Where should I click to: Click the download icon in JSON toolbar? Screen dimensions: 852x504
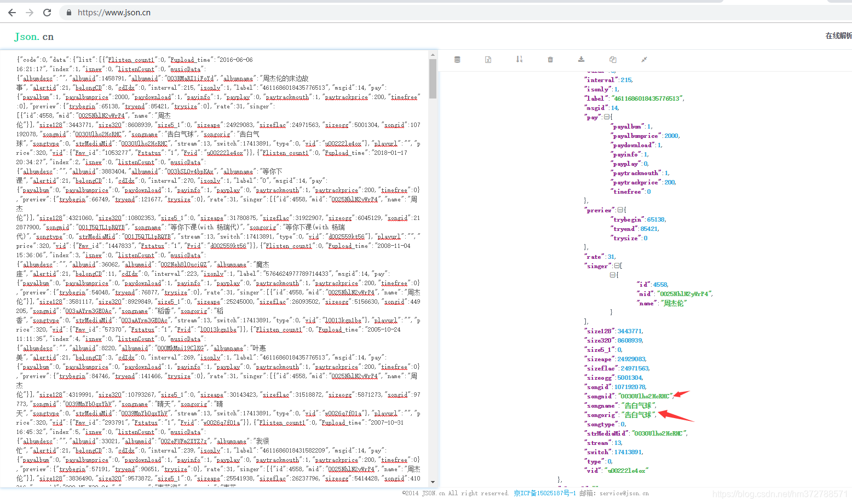tap(582, 59)
